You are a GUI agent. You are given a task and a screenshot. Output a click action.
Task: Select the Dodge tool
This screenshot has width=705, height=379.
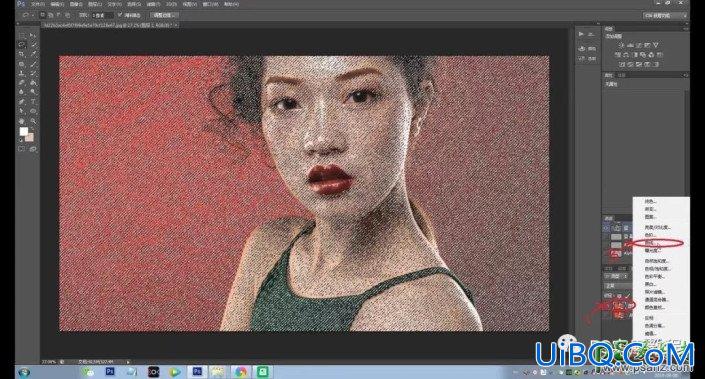(33, 92)
